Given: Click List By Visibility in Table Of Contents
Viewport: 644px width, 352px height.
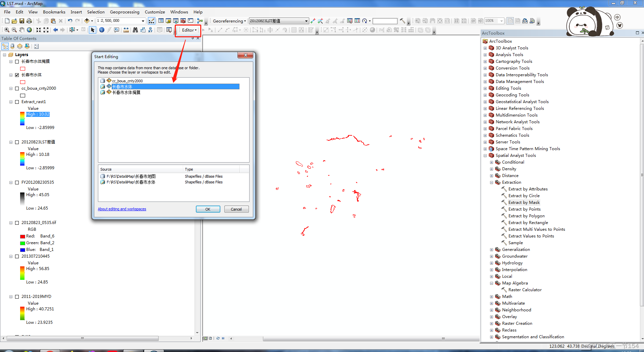Looking at the screenshot, I should [x=20, y=46].
